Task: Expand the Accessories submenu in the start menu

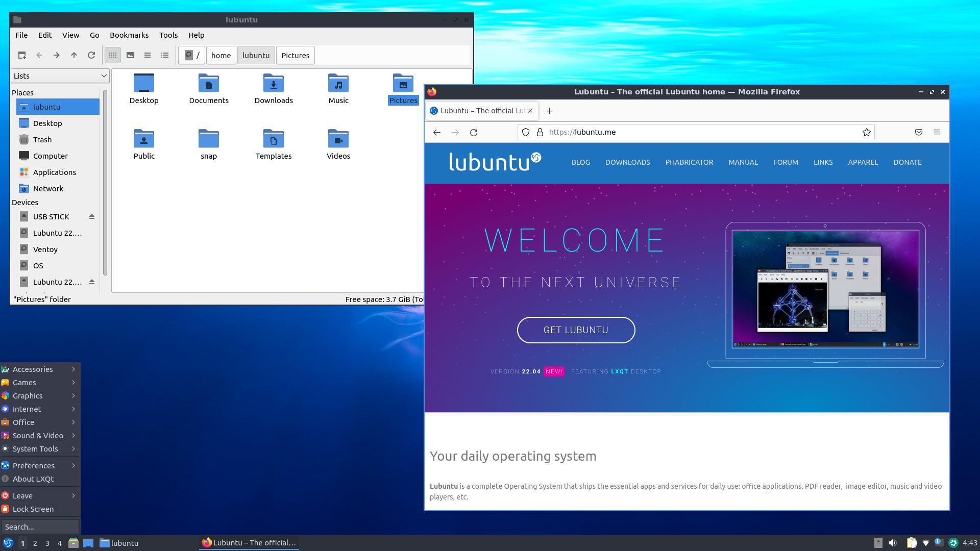Action: click(40, 369)
